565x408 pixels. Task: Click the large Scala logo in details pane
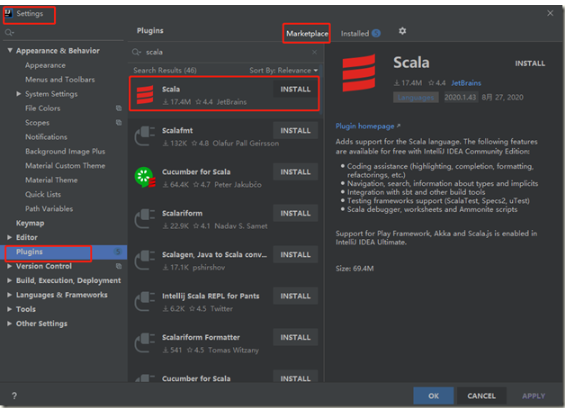pyautogui.click(x=359, y=73)
